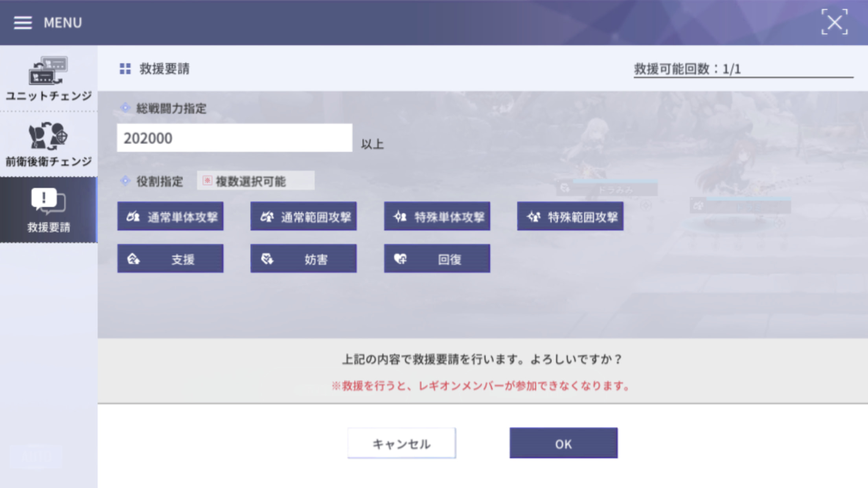This screenshot has width=868, height=488.
Task: Click the four-square grid icon beside 救援要請
Action: (x=125, y=69)
